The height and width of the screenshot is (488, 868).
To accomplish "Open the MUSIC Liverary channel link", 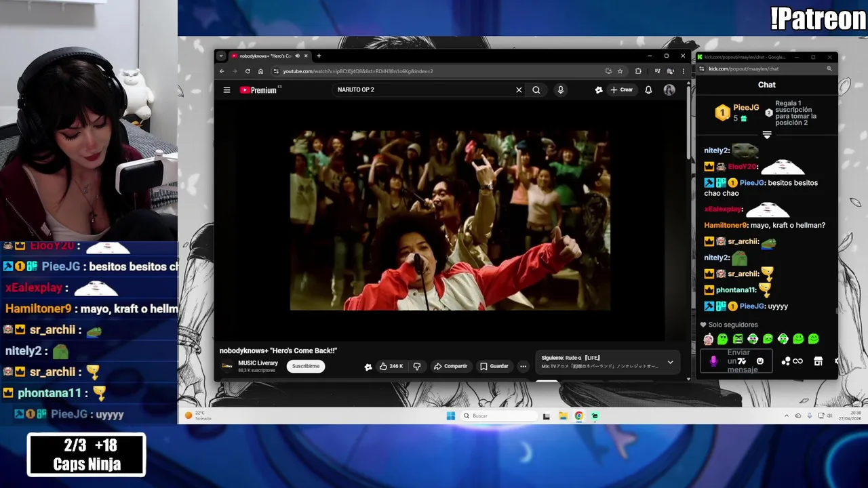I will tap(258, 363).
